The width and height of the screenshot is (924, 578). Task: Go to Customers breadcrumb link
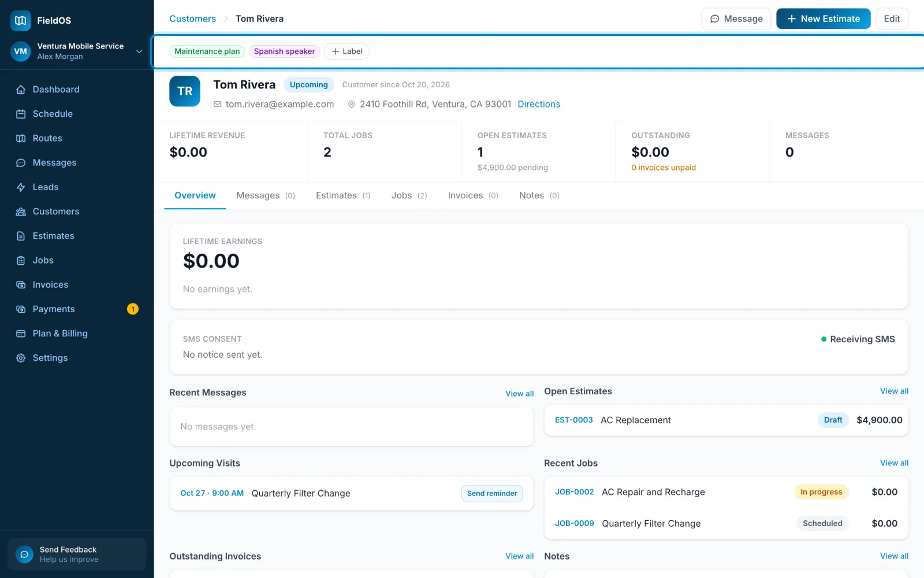[x=192, y=18]
